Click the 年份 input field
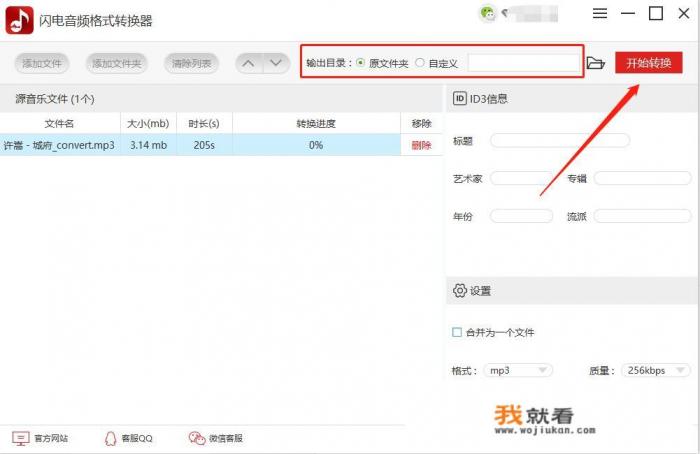This screenshot has height=454, width=700. 521,217
